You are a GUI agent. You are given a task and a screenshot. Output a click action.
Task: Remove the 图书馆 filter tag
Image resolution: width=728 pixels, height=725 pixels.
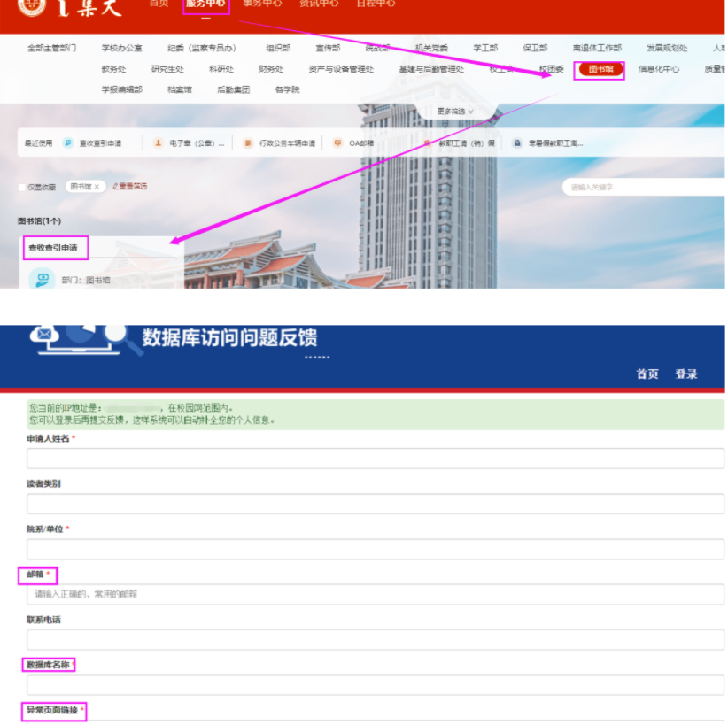(97, 187)
